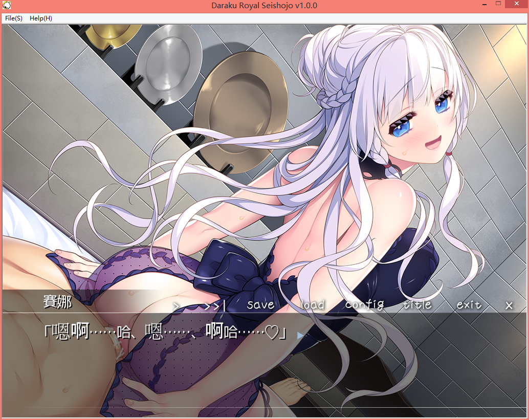
Task: Open the load screen
Action: click(x=313, y=304)
